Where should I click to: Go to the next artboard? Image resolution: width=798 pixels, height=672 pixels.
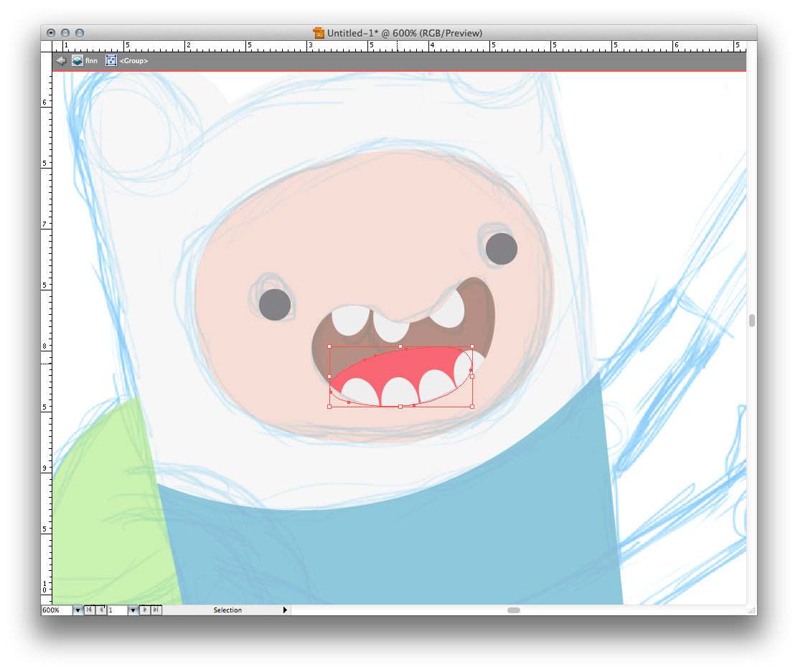[x=145, y=610]
